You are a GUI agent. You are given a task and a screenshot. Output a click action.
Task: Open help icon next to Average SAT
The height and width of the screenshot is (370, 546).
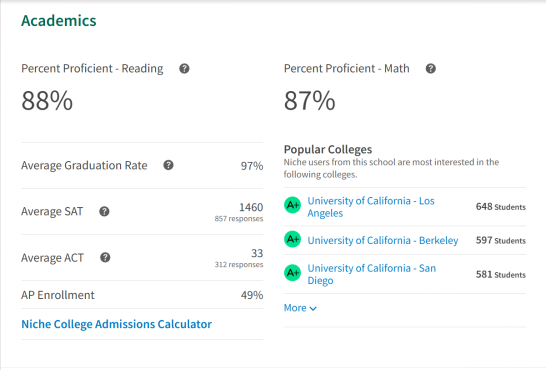104,211
